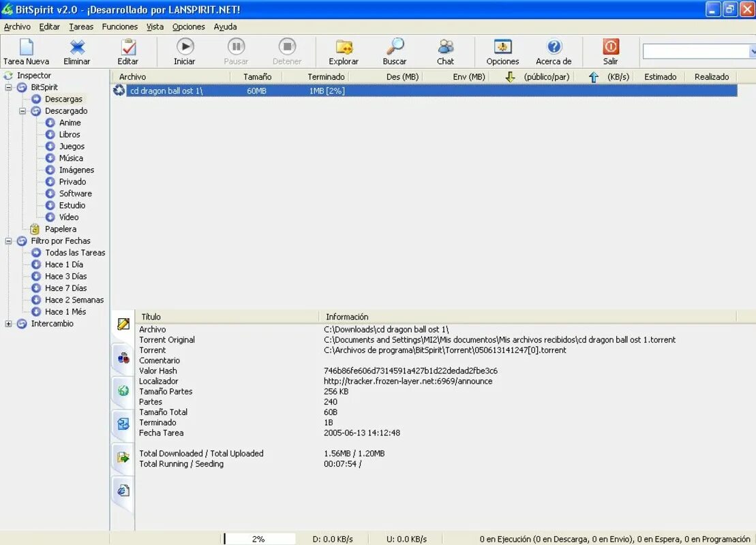
Task: Select the Hace 1 Més filter
Action: click(65, 311)
